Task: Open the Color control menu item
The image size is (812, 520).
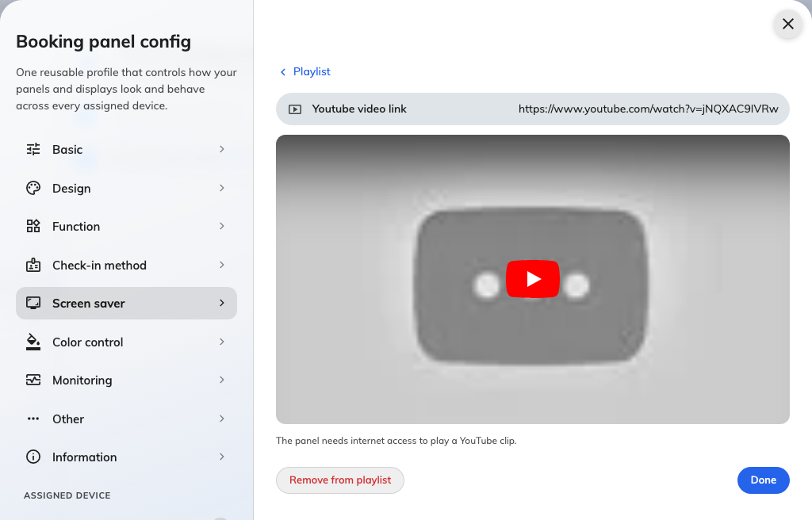Action: click(x=126, y=342)
